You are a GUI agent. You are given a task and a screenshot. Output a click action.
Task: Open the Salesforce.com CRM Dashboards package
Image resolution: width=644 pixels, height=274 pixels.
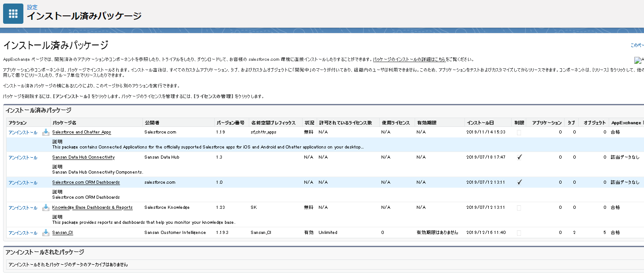point(86,182)
